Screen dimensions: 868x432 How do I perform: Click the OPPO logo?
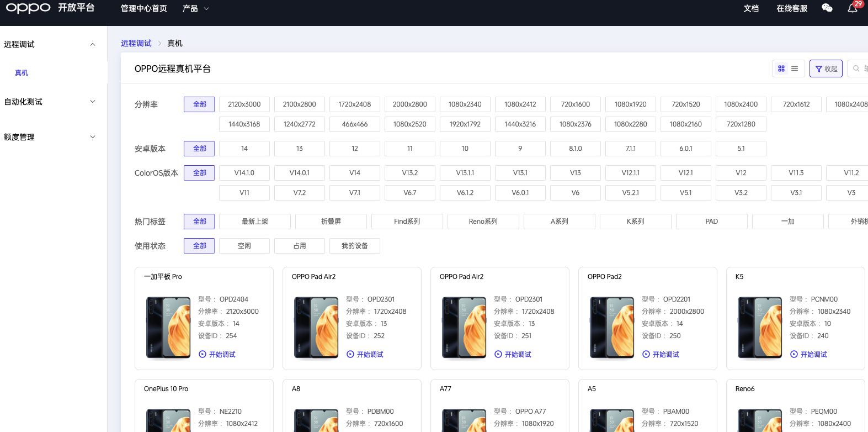point(28,8)
